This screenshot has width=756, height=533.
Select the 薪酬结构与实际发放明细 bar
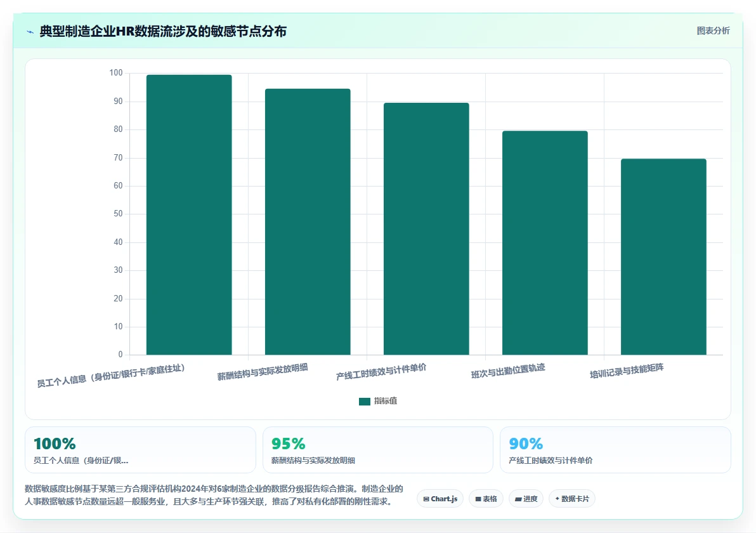[x=308, y=222]
